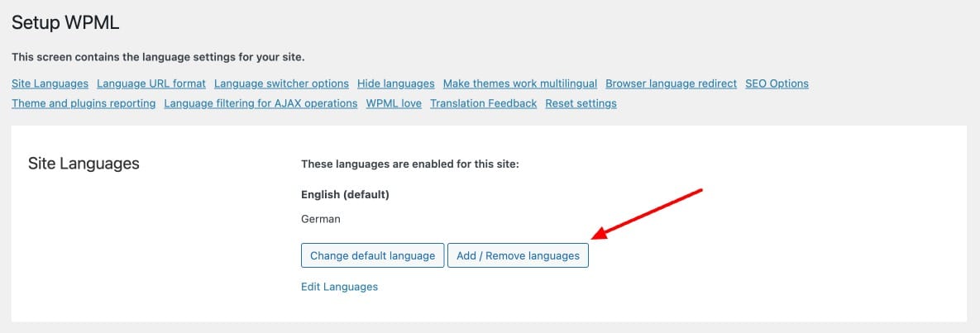Jump to Translation Feedback section
This screenshot has height=333, width=980.
click(483, 104)
